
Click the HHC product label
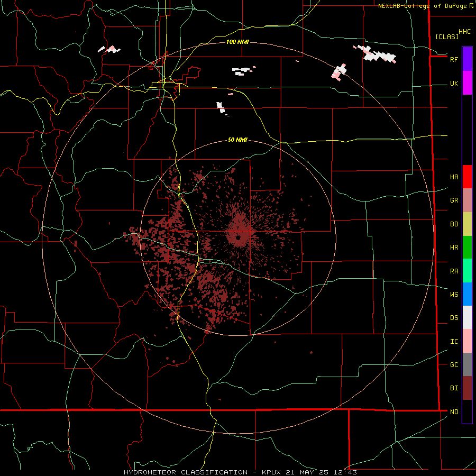pyautogui.click(x=464, y=32)
